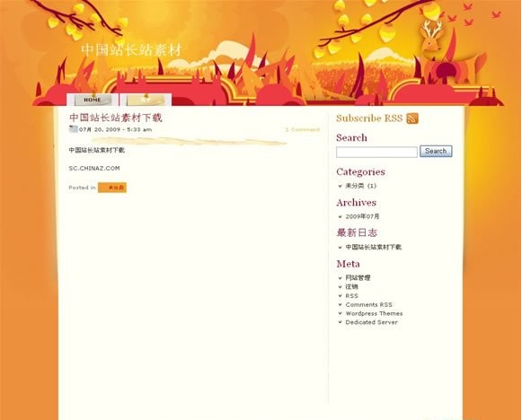Click the bullet arrow beside Wordpress Themes
The image size is (522, 420).
click(340, 313)
